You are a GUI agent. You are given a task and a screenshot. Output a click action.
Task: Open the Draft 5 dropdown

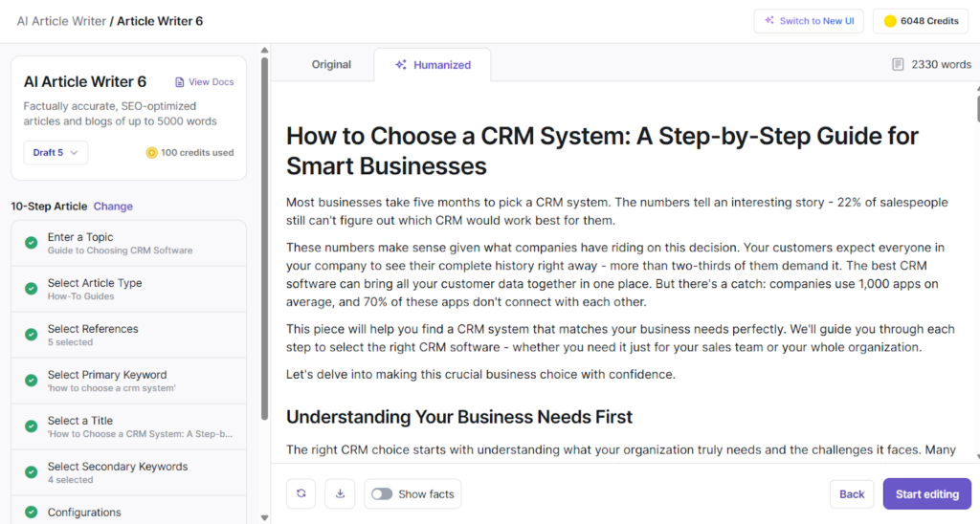click(x=56, y=152)
